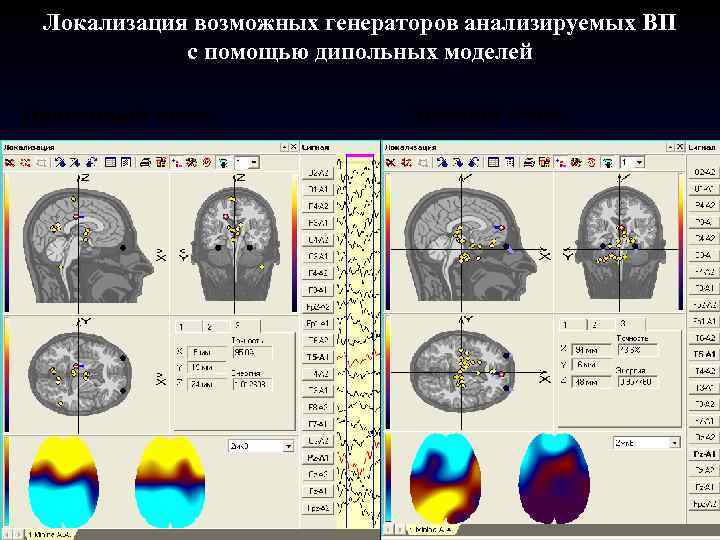Click the first topographic map in the right window
Viewport: 720px width, 540px height.
[x=445, y=478]
